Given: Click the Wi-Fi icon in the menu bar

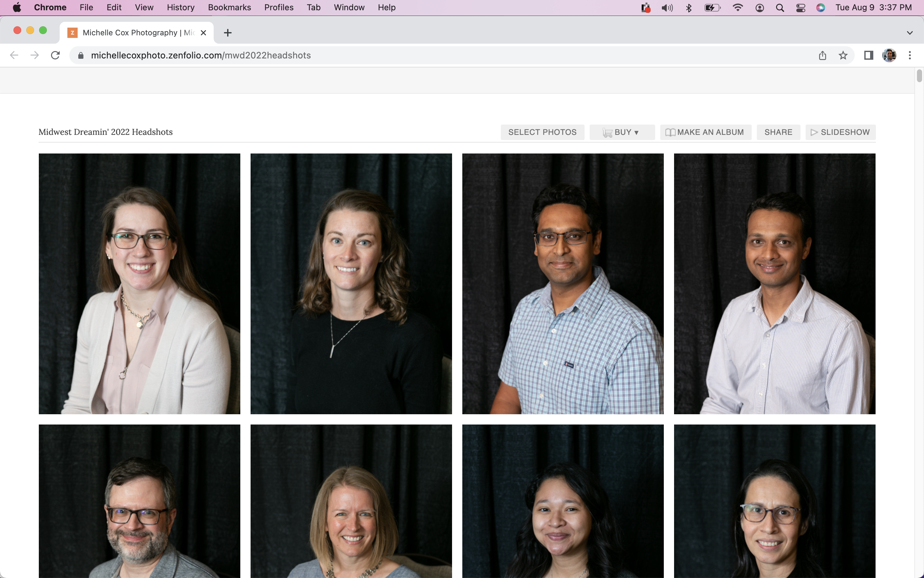Looking at the screenshot, I should [x=738, y=8].
